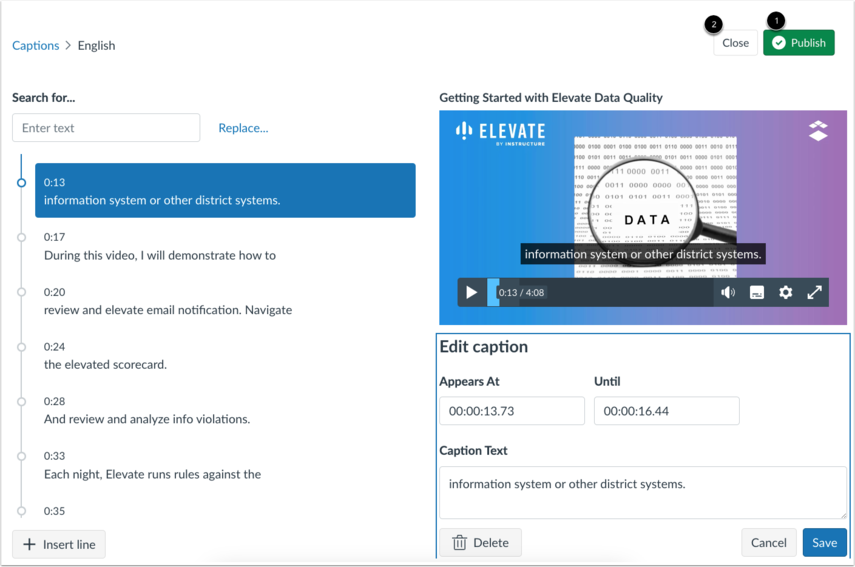This screenshot has width=855, height=567.
Task: Click the Elevate logo in the video
Action: coord(501,132)
